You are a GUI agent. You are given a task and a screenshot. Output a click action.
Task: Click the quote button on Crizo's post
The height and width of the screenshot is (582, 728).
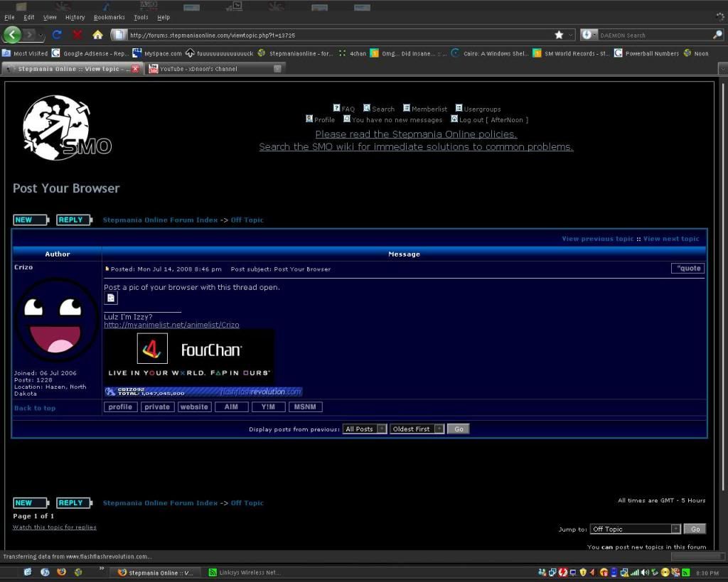(687, 269)
